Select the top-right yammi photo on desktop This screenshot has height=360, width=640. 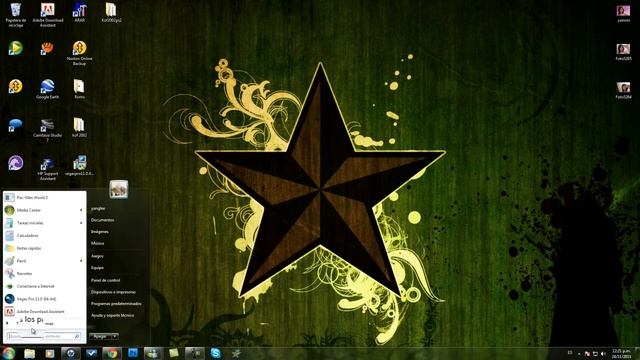tap(623, 13)
